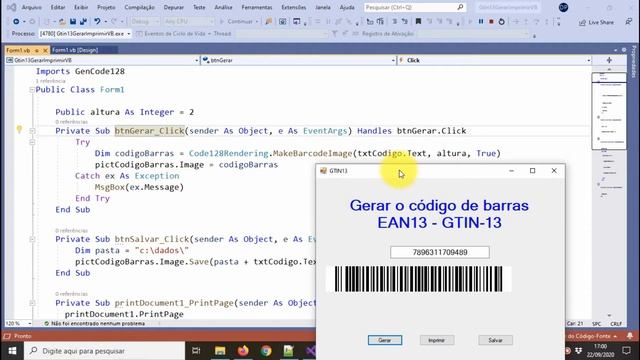Click the Pesquisar (Ctrl+Q) search box
Screen dimensions: 640x360
tap(414, 7)
